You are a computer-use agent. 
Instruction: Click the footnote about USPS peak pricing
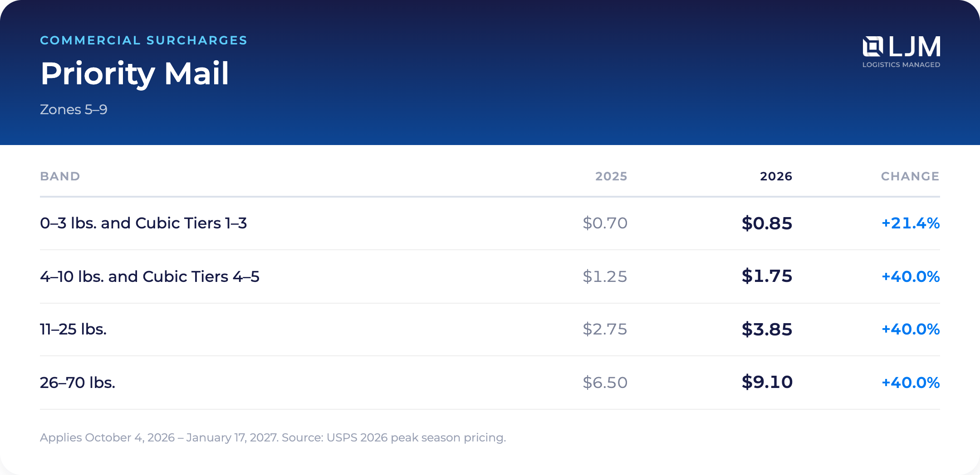[x=273, y=438]
